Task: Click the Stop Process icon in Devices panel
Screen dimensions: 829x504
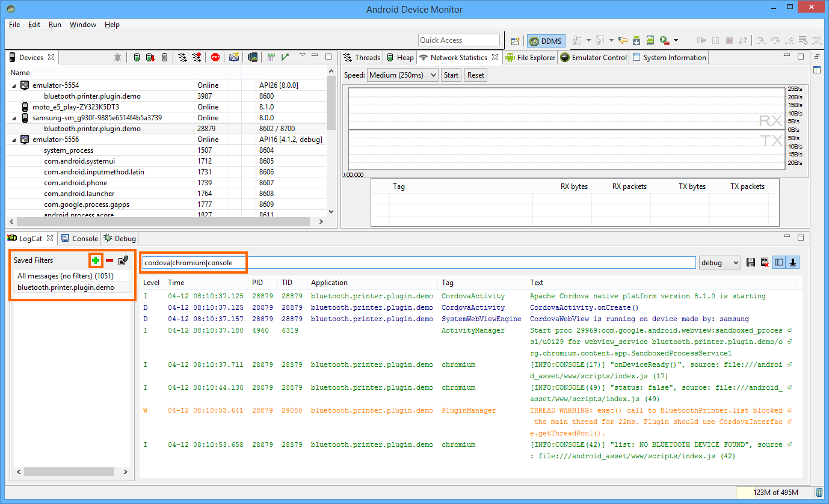Action: (215, 58)
